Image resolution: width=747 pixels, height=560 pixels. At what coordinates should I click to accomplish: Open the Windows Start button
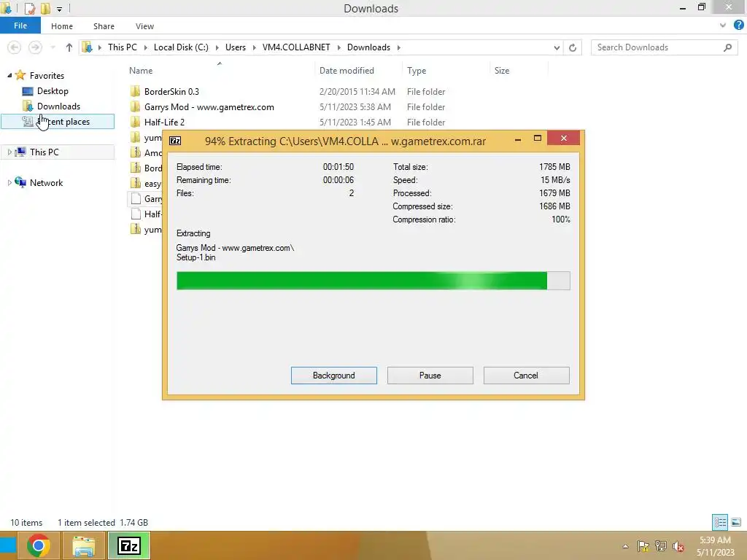click(7, 545)
